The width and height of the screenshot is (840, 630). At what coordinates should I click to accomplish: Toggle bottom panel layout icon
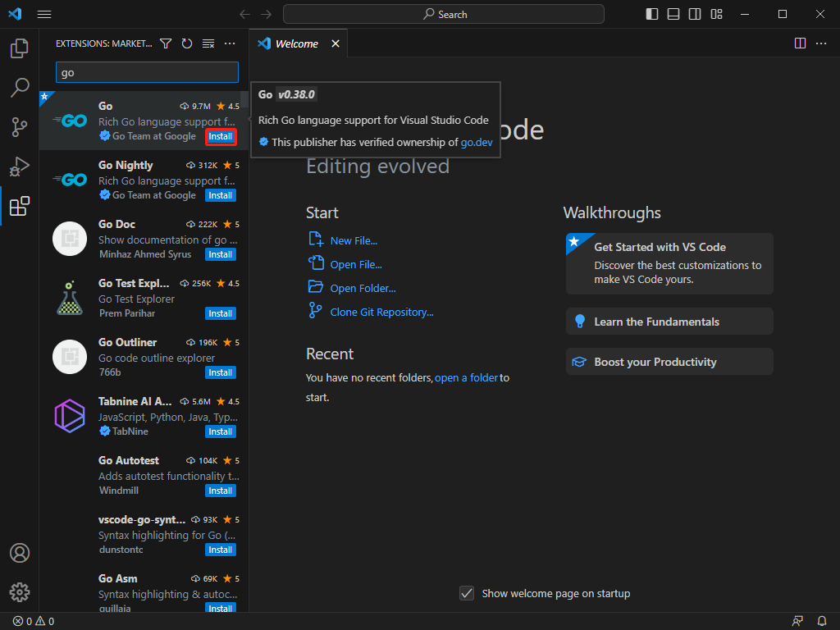(673, 15)
